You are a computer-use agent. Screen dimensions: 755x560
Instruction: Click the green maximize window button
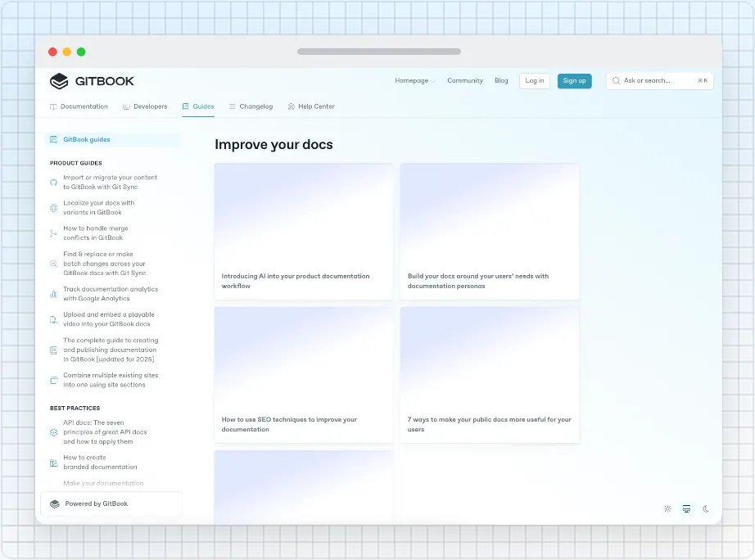pos(81,52)
